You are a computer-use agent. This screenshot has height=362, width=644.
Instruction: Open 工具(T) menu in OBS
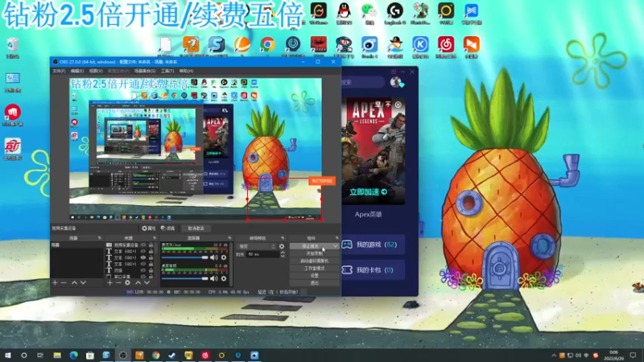tap(167, 71)
